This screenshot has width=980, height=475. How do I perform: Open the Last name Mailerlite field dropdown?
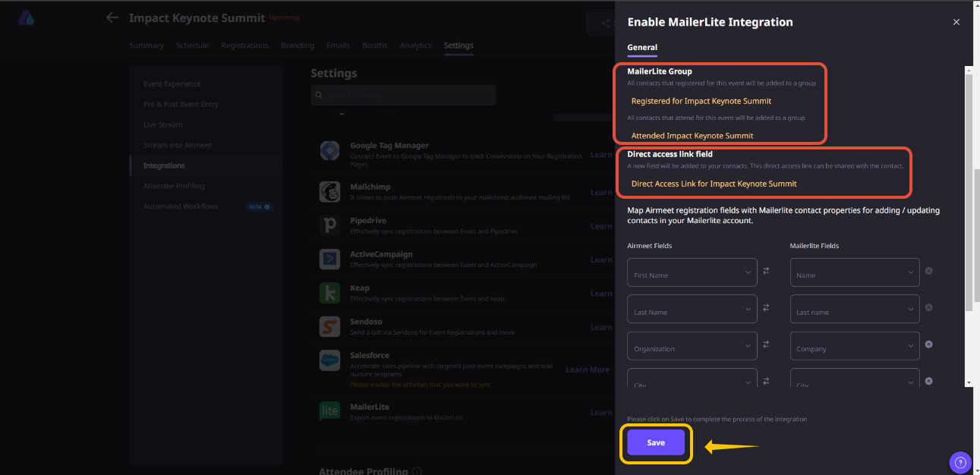coord(855,309)
